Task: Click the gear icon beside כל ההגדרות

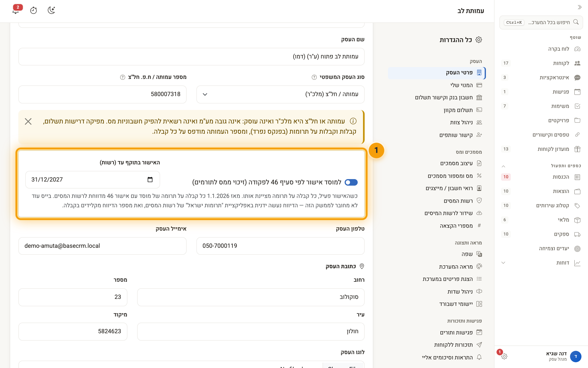Action: pos(479,40)
